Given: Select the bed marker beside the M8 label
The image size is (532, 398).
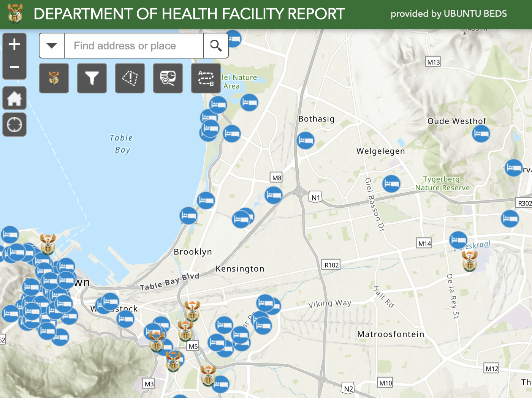Looking at the screenshot, I should click(274, 195).
